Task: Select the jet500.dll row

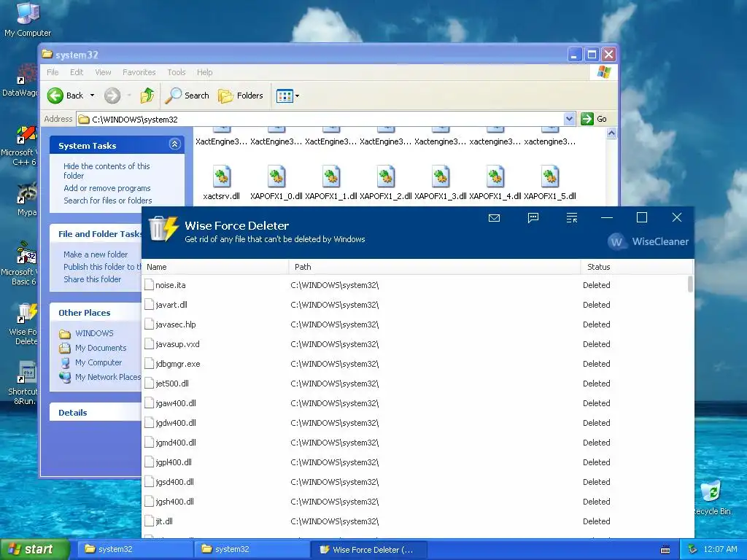Action: (414, 384)
